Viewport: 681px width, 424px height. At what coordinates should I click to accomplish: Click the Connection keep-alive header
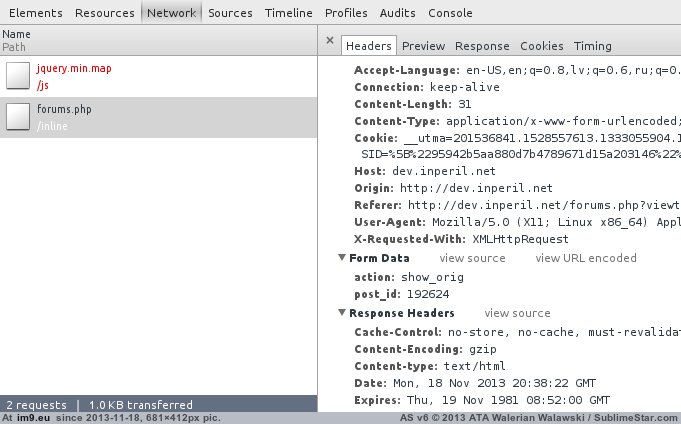427,87
